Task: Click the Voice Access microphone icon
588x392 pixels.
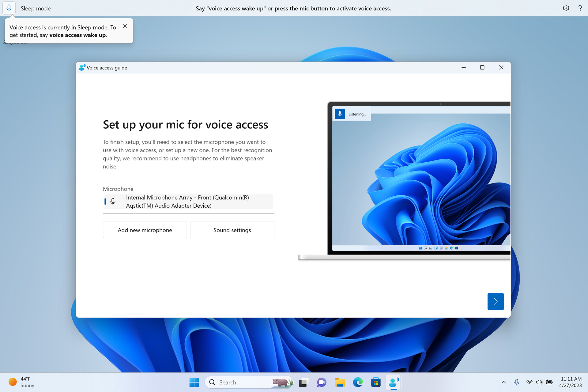Action: 9,7
